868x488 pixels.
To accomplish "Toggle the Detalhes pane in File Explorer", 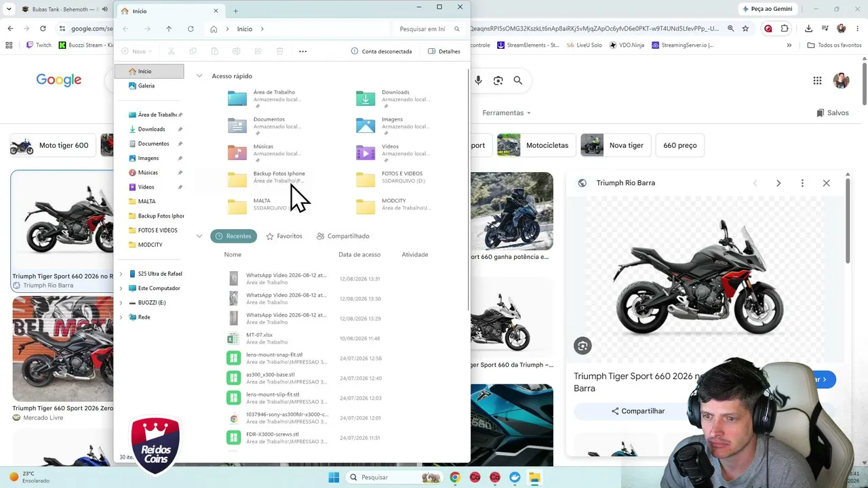I will 444,52.
